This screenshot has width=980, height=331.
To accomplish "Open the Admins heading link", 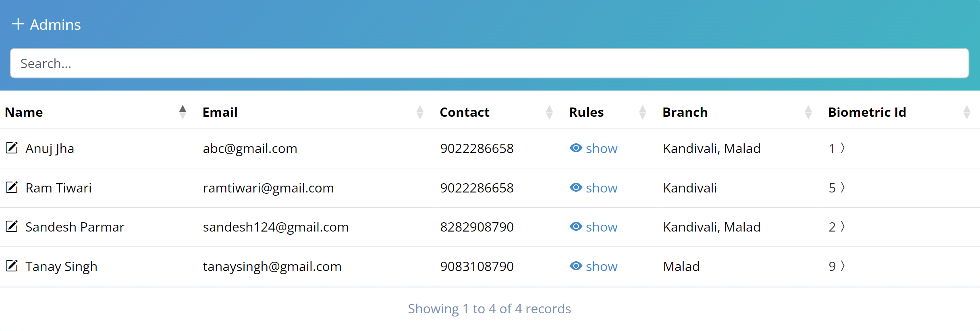I will tap(55, 25).
